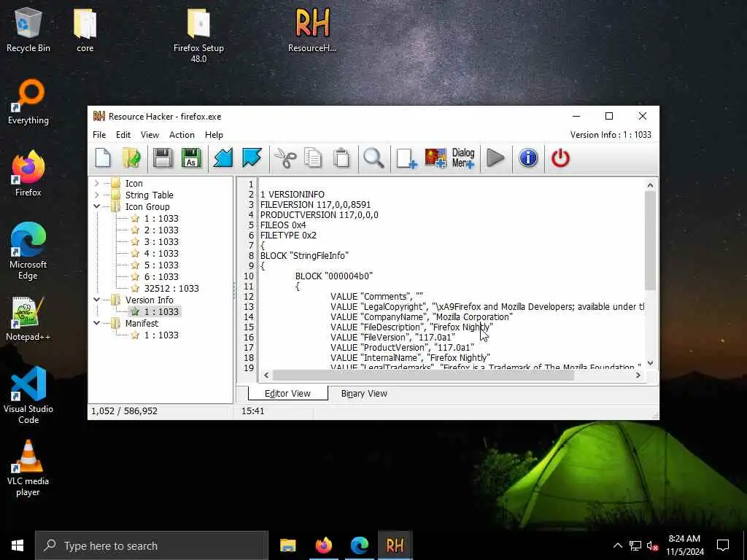747x560 pixels.
Task: Click on the BLOCK "StringFileInfo" line
Action: coord(304,256)
